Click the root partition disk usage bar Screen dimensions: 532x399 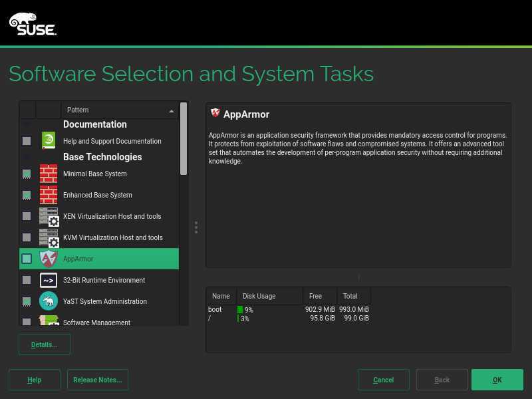point(239,319)
